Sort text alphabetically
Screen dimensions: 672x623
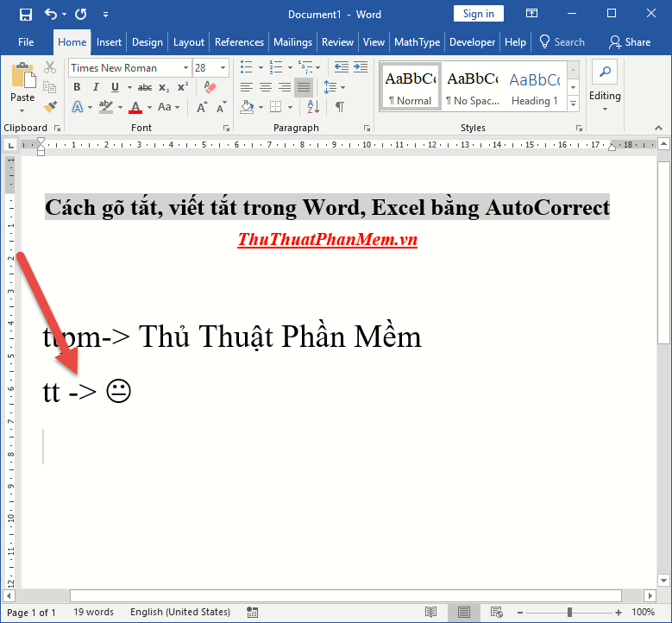(313, 107)
